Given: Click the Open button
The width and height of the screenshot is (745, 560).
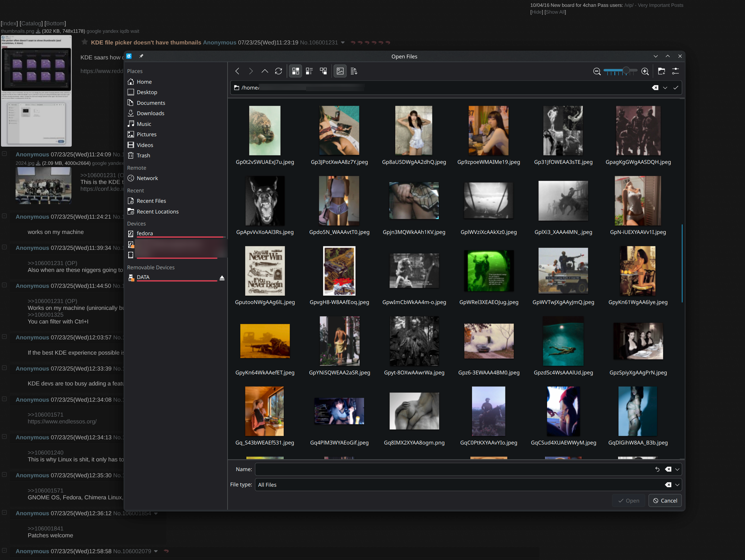Looking at the screenshot, I should [x=628, y=500].
